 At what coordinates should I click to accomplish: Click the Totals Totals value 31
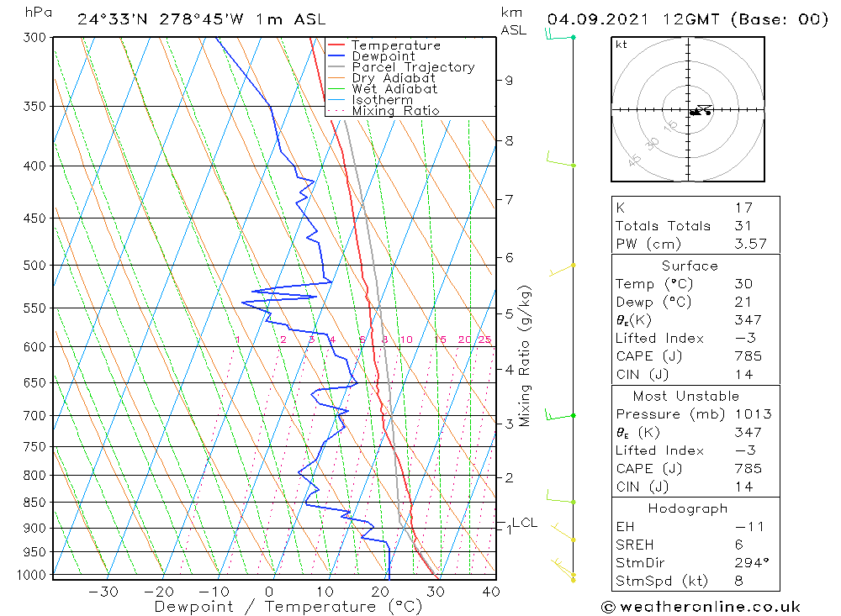(x=743, y=226)
